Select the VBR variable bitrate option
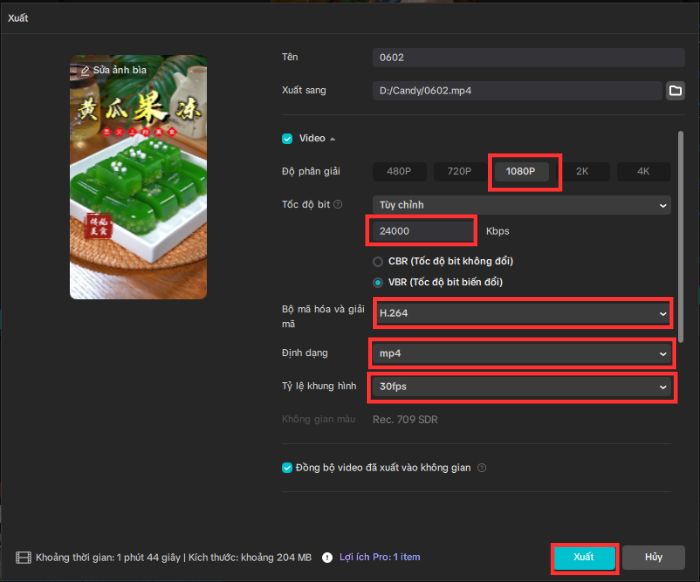The image size is (700, 582). coord(379,282)
